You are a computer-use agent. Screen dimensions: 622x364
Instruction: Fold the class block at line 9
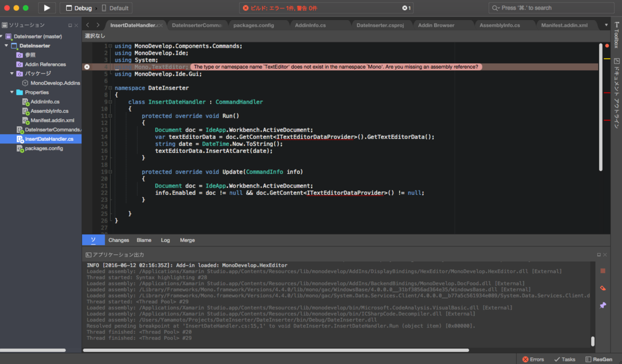coord(111,102)
